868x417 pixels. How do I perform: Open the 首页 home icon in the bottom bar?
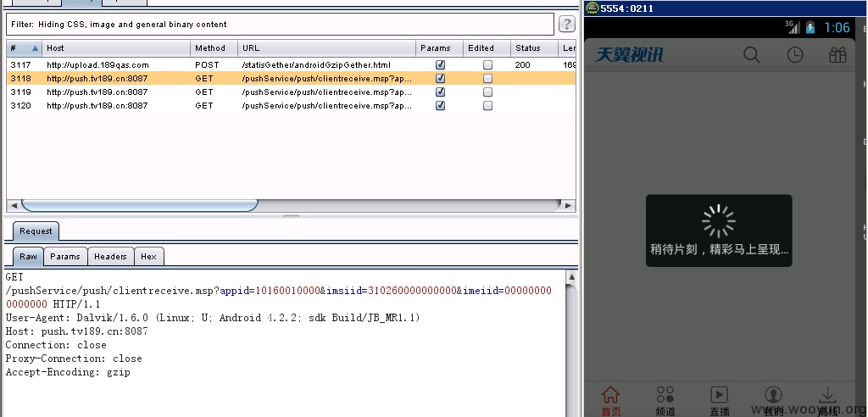tap(610, 396)
